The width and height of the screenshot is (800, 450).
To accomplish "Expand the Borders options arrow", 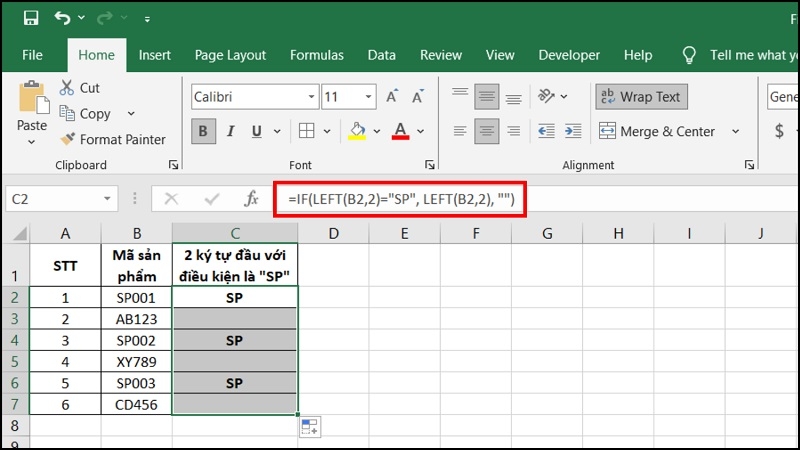I will (327, 132).
